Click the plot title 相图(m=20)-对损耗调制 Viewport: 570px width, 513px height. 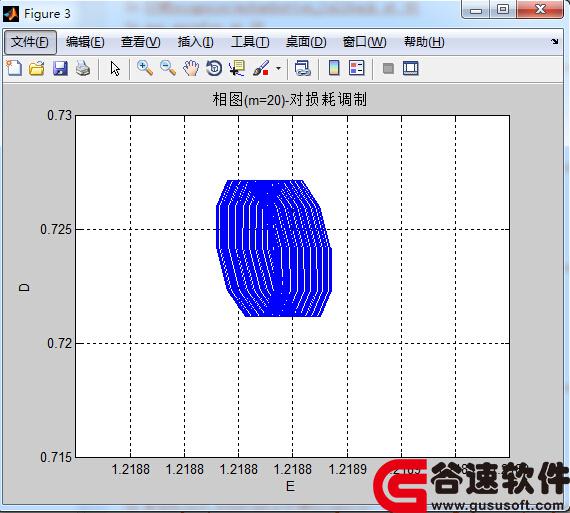[289, 100]
